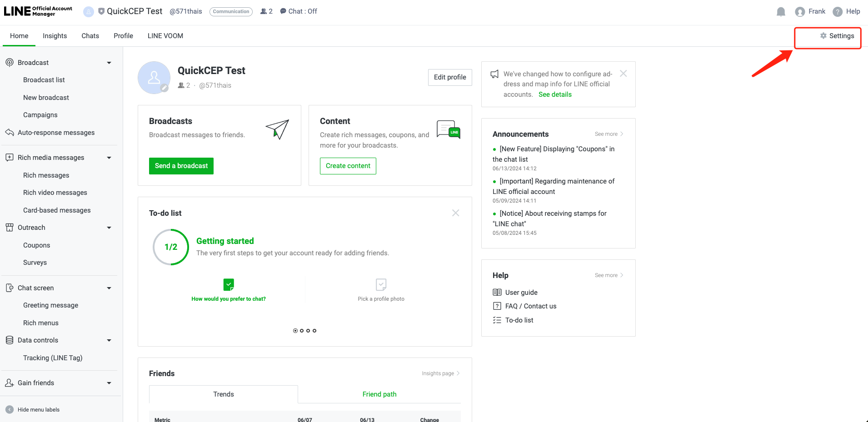868x422 pixels.
Task: Click the friends count icon in header
Action: click(264, 11)
